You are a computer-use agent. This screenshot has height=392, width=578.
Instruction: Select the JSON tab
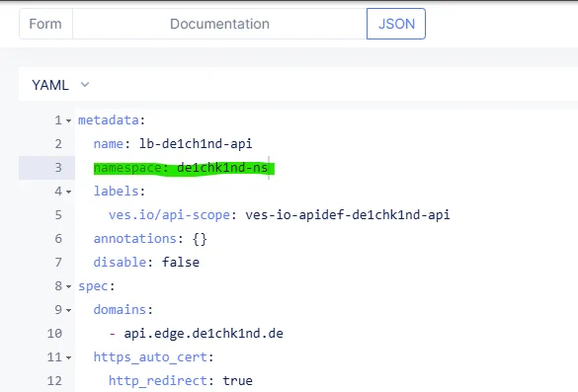(396, 24)
